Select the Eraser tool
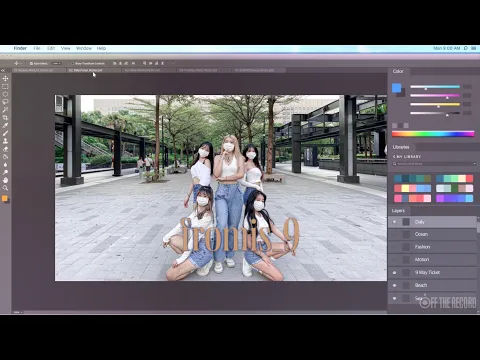This screenshot has width=480, height=360. (5, 149)
